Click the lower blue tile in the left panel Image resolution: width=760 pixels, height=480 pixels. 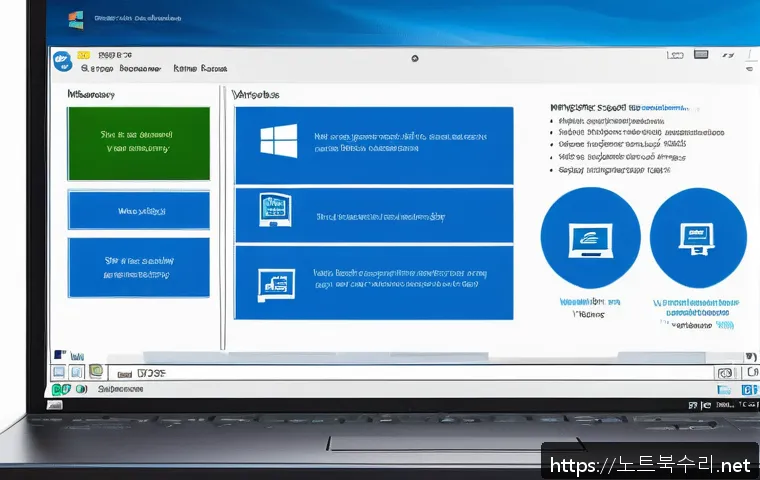point(138,266)
